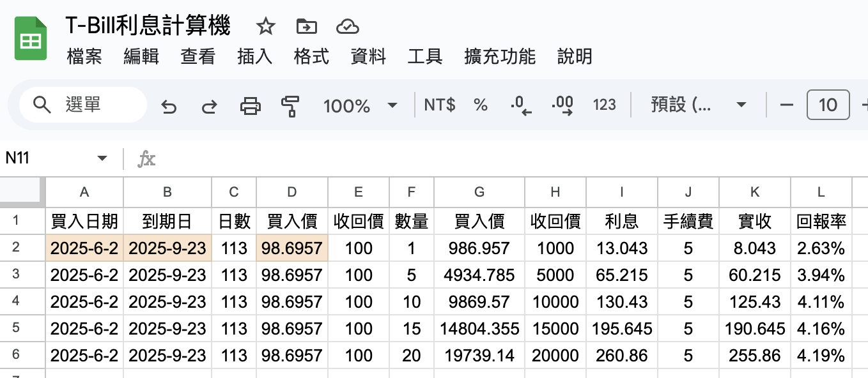Select cell with value 19739.14
Viewport: 868px width, 378px height.
pos(479,355)
